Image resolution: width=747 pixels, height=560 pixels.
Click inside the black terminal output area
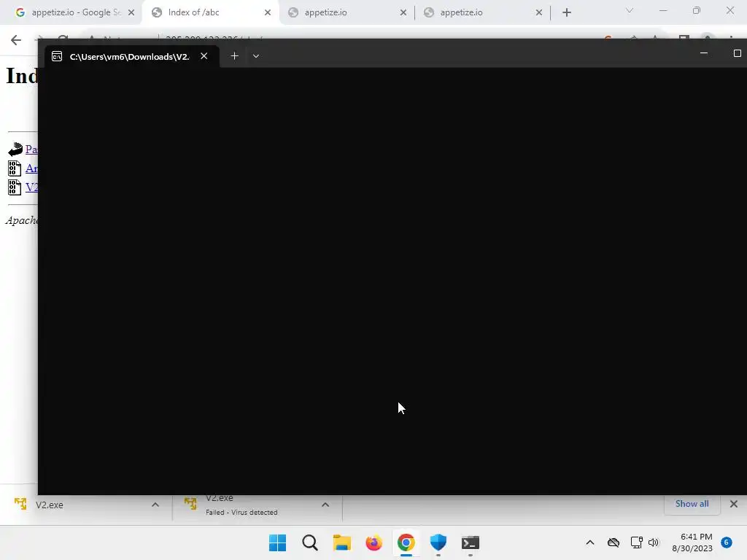[x=392, y=281]
